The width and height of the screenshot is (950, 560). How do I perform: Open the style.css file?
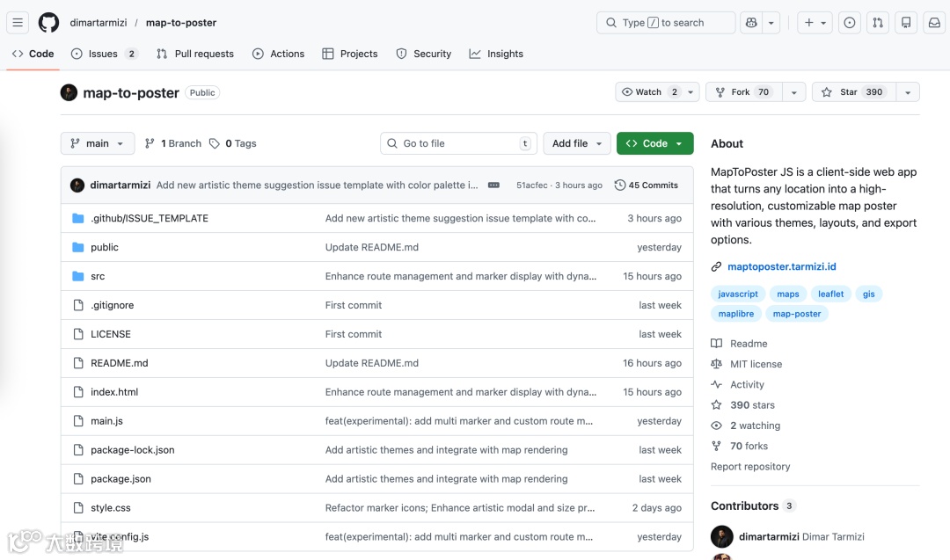pos(110,508)
